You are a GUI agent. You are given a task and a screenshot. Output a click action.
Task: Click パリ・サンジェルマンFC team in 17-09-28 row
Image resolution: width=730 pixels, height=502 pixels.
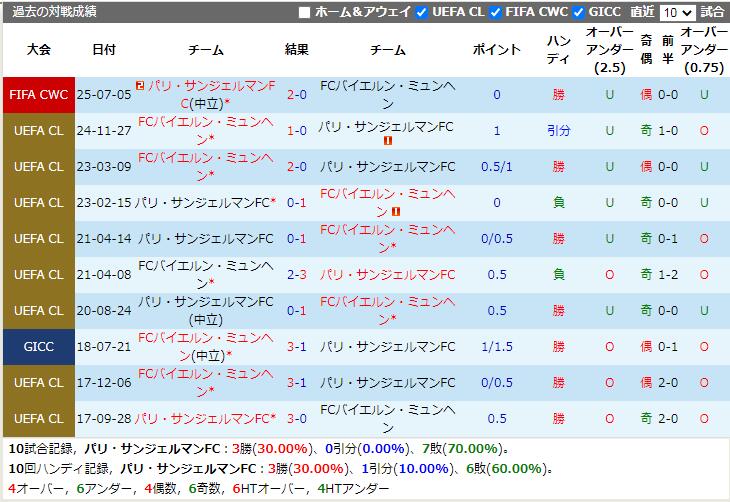point(205,418)
